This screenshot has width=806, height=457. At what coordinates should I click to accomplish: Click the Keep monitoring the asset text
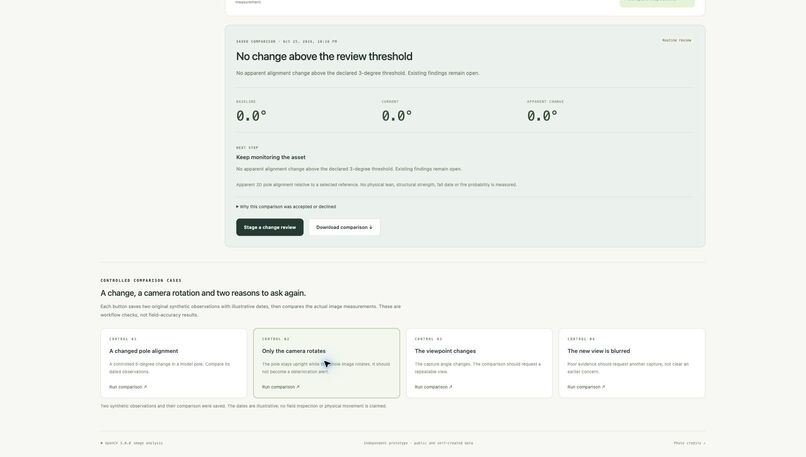pyautogui.click(x=271, y=157)
